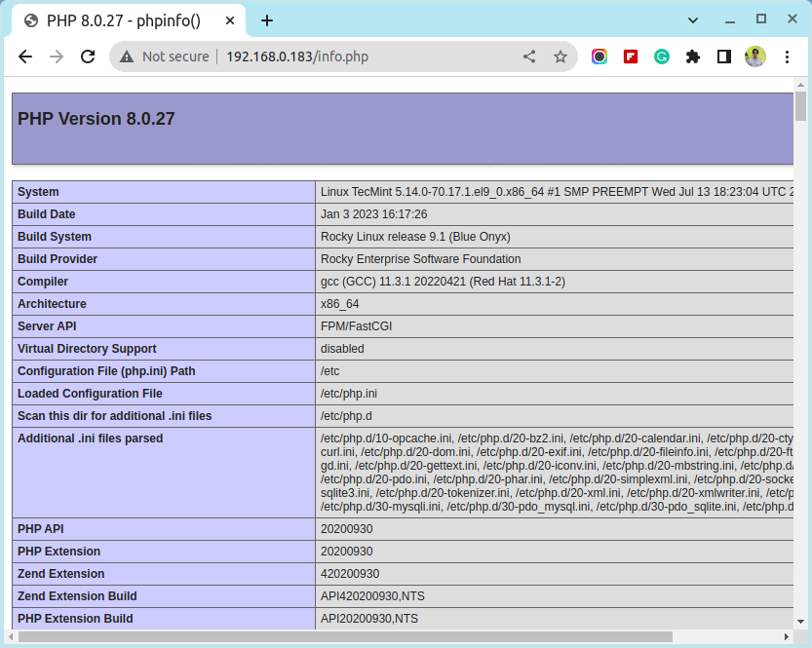Viewport: 812px width, 648px height.
Task: Toggle the browser side panel
Action: point(724,57)
